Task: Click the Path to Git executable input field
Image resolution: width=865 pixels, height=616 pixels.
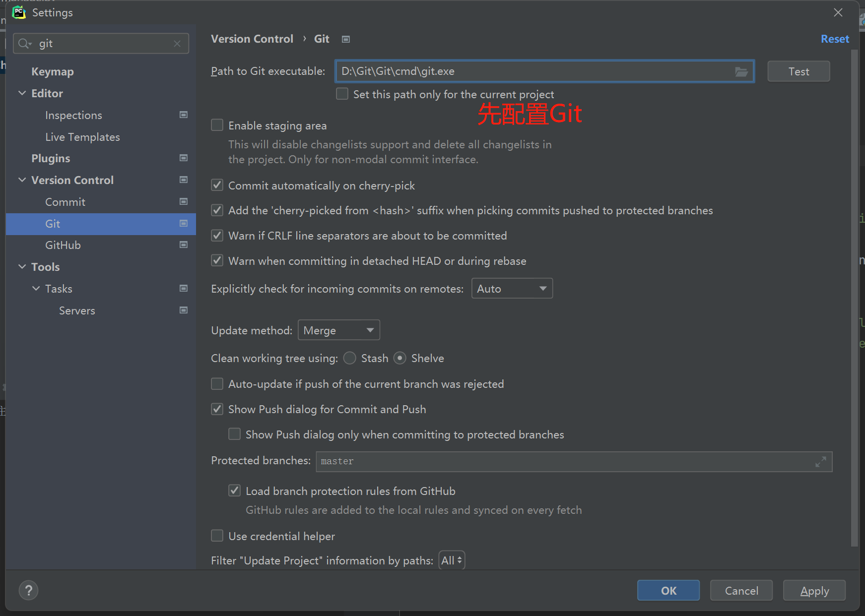Action: tap(533, 71)
